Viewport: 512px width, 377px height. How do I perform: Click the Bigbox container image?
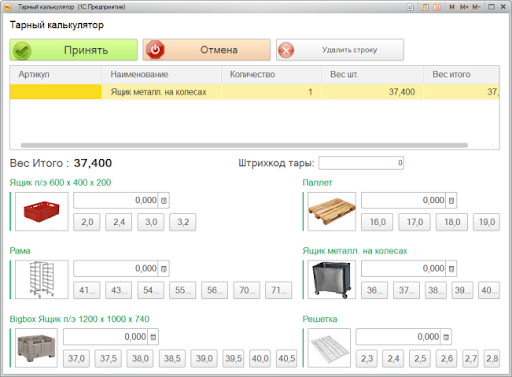(36, 348)
